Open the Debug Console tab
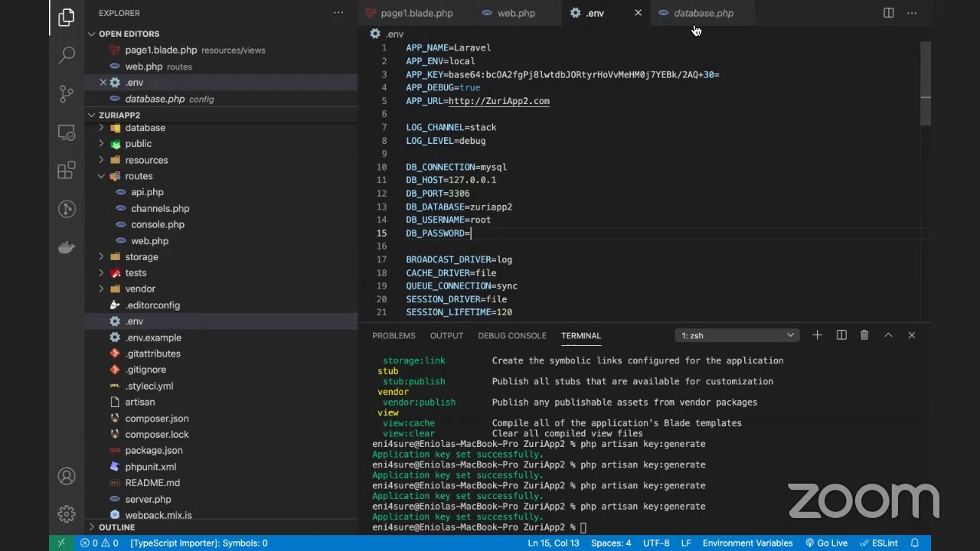 [512, 335]
